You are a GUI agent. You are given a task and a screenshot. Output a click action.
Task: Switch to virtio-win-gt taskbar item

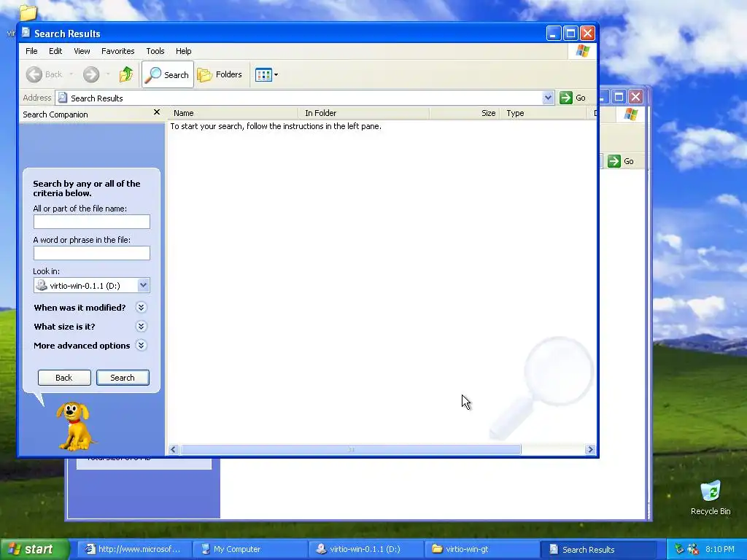tap(482, 549)
